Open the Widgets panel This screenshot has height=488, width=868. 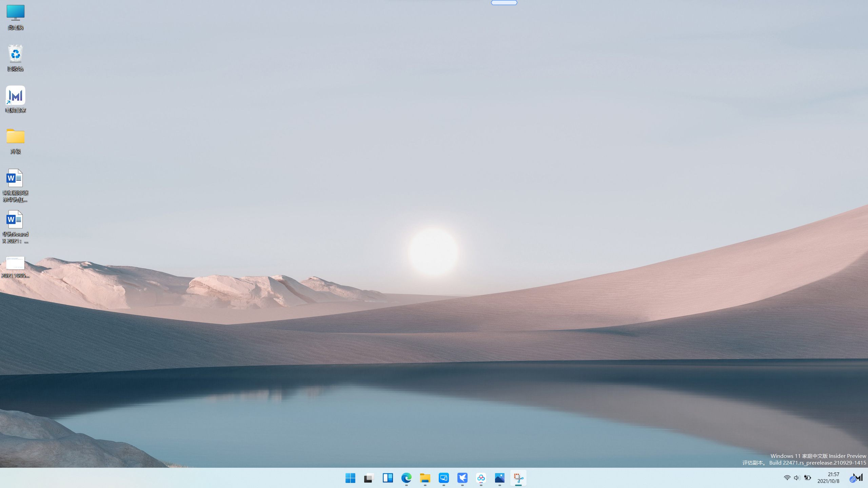click(x=388, y=478)
